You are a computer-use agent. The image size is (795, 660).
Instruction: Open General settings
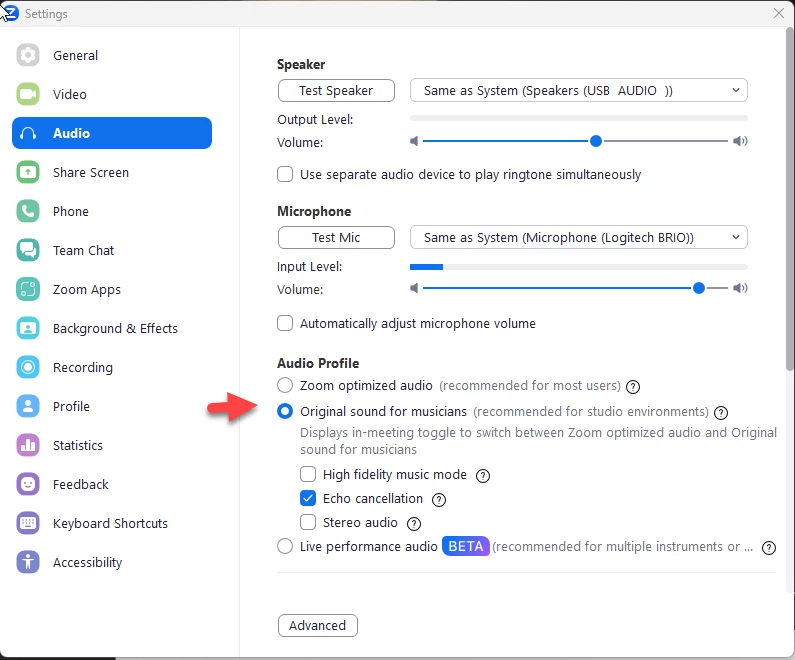112,55
